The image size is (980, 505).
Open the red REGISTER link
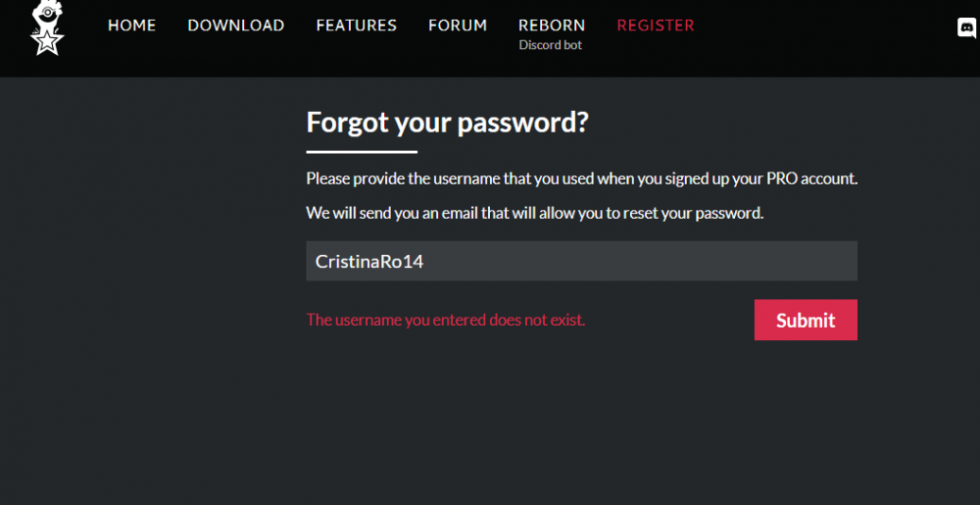pyautogui.click(x=656, y=25)
